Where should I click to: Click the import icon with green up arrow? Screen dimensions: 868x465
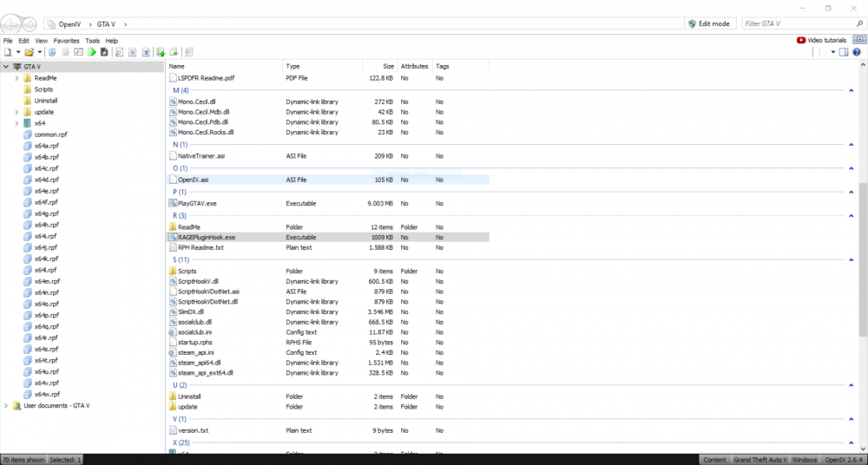(x=161, y=52)
